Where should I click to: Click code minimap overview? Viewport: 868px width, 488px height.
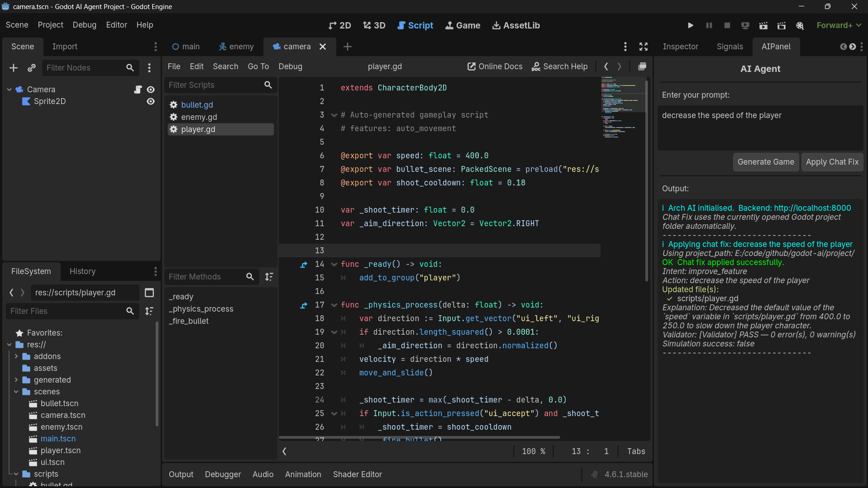(x=623, y=107)
